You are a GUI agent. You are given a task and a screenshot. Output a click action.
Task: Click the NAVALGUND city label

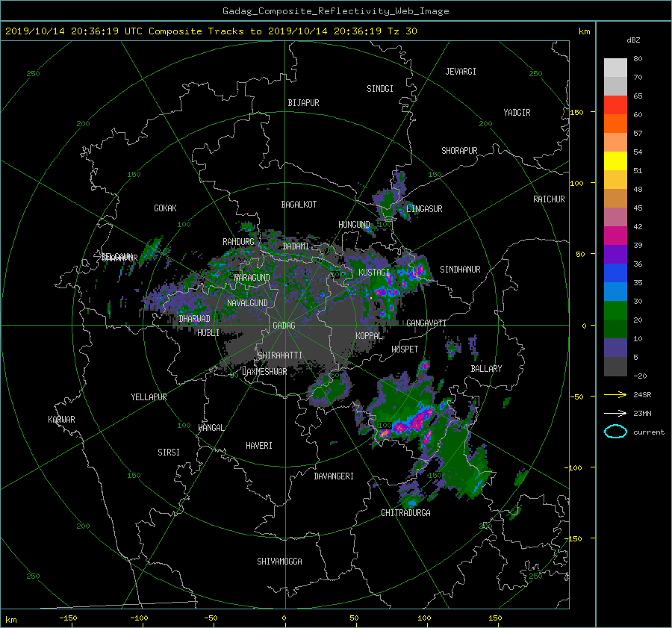point(247,303)
